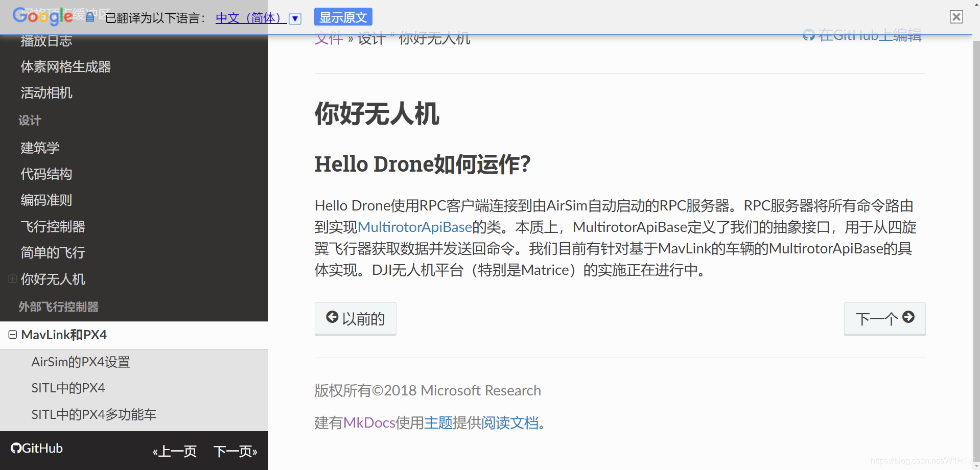Go to the next page via 下一页»
The width and height of the screenshot is (980, 470).
point(235,451)
